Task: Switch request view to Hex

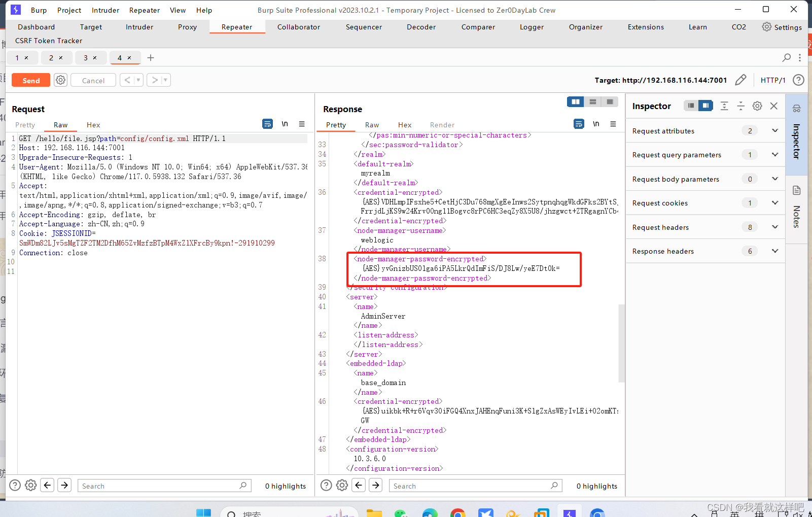Action: tap(93, 125)
